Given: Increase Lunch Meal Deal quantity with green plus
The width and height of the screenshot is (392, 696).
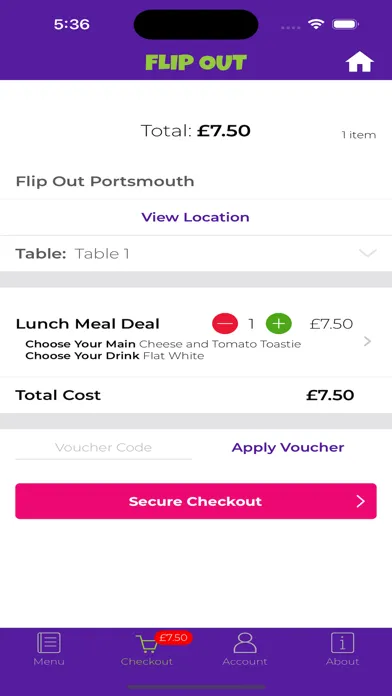Looking at the screenshot, I should pos(279,324).
